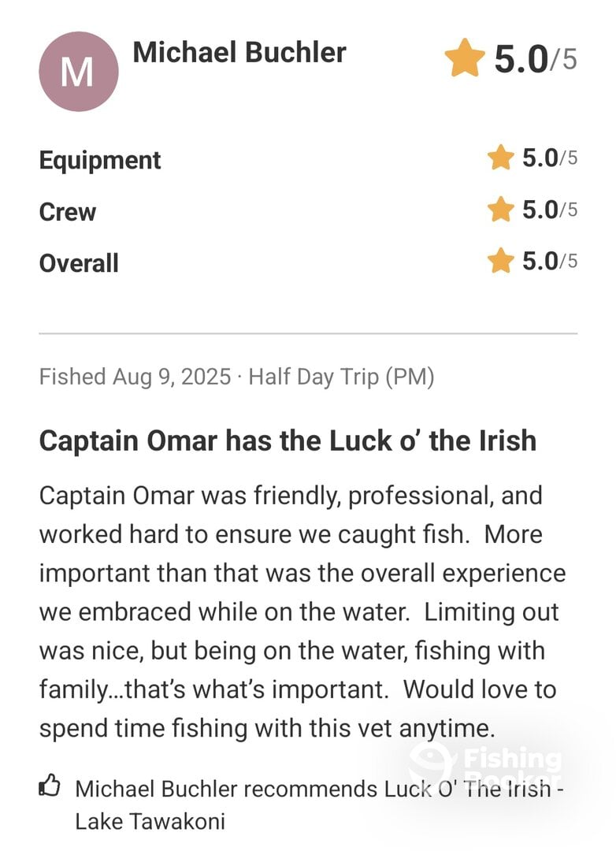
Task: Click the Equipment rating star
Action: tap(500, 158)
